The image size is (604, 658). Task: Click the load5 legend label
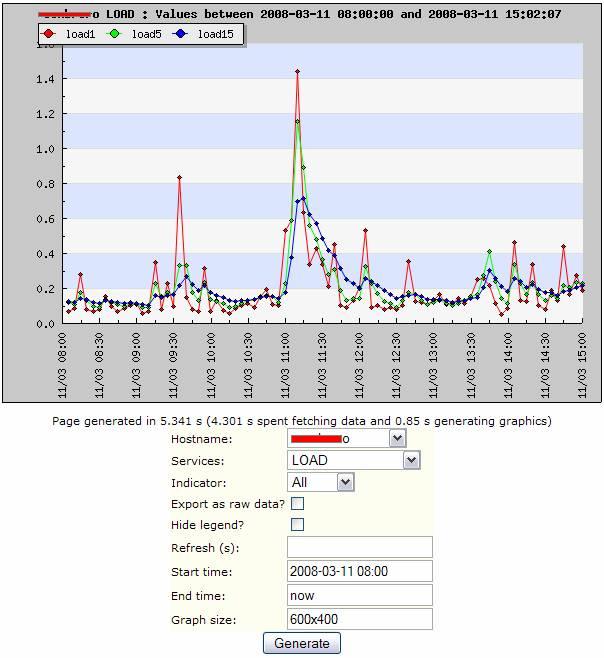coord(146,34)
